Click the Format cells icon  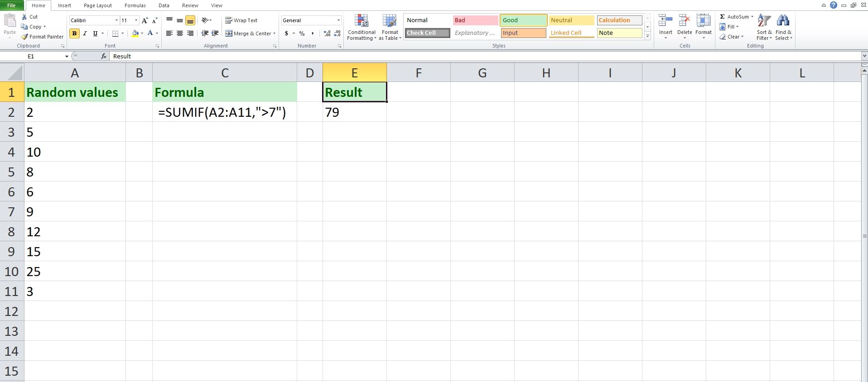(704, 21)
